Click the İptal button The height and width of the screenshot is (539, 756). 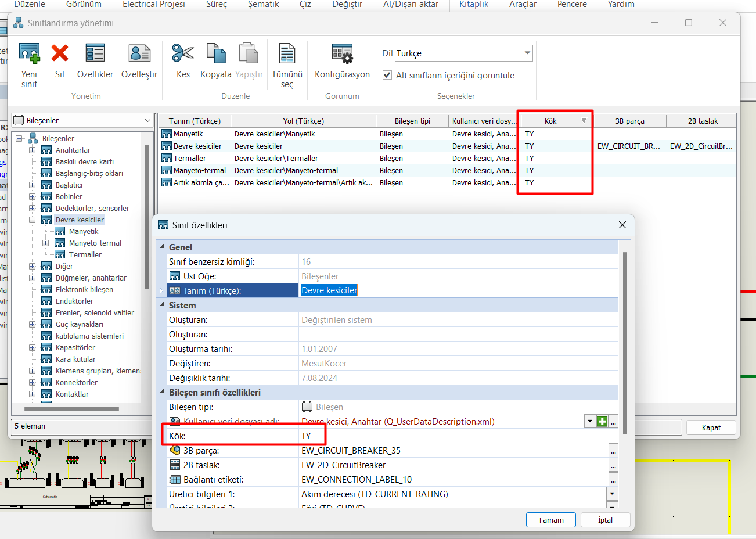[x=606, y=520]
